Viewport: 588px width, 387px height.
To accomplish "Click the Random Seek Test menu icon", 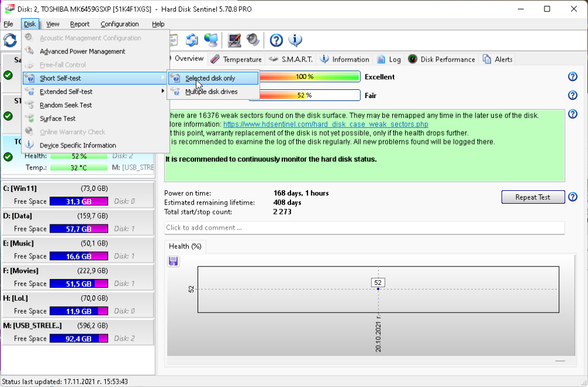I will tap(29, 105).
